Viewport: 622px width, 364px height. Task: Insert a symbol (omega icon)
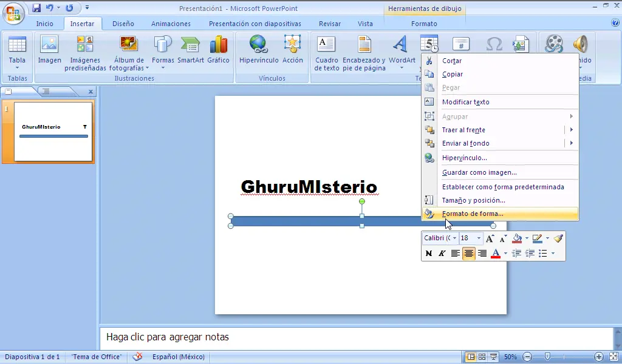point(494,44)
